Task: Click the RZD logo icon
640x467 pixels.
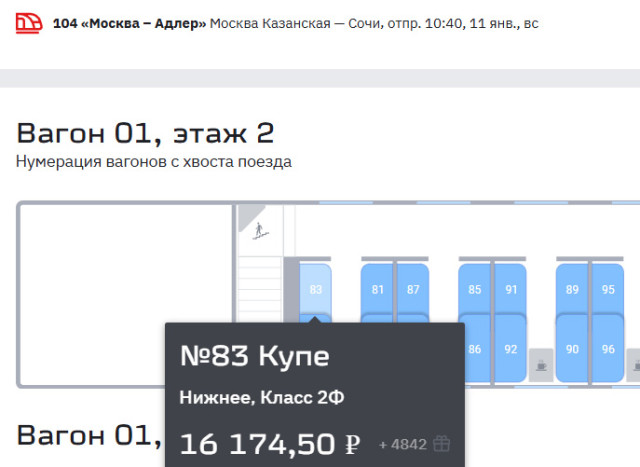Action: click(x=29, y=23)
